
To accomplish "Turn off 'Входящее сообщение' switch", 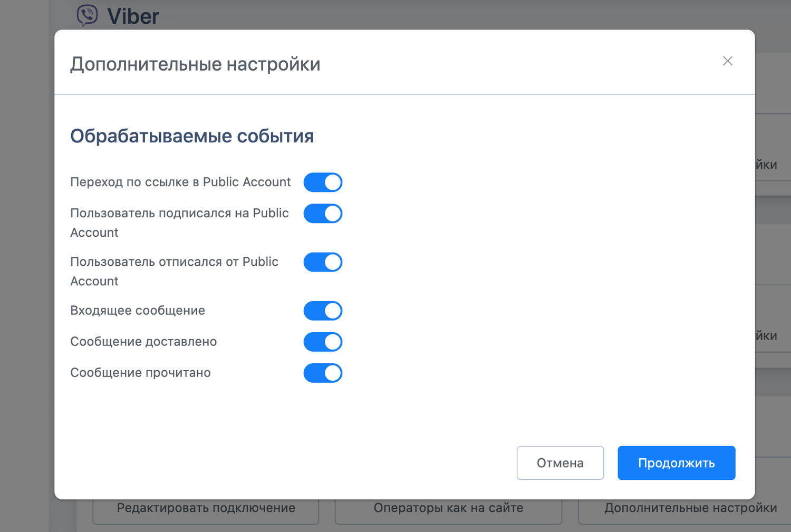I will click(323, 311).
